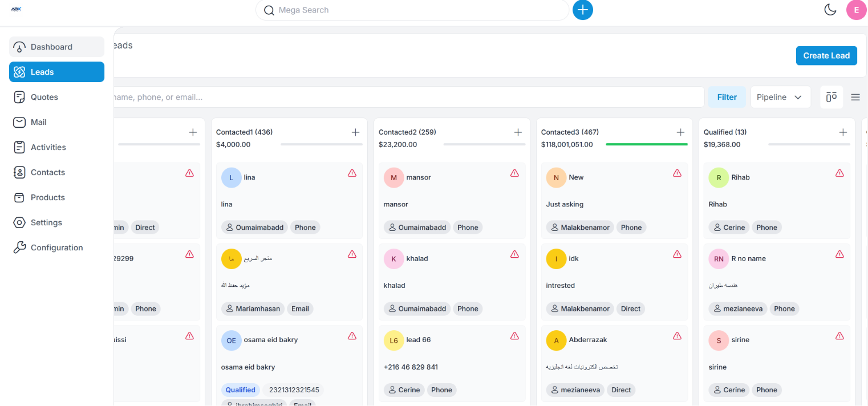
Task: Click warning icon on lead 66 card
Action: (x=514, y=335)
